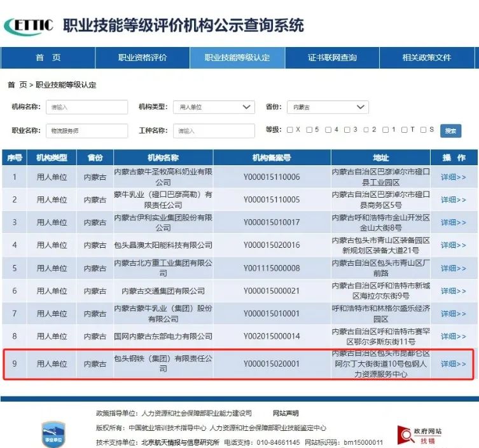Tick the S level checkbox
Image resolution: width=479 pixels, height=448 pixels.
(423, 130)
